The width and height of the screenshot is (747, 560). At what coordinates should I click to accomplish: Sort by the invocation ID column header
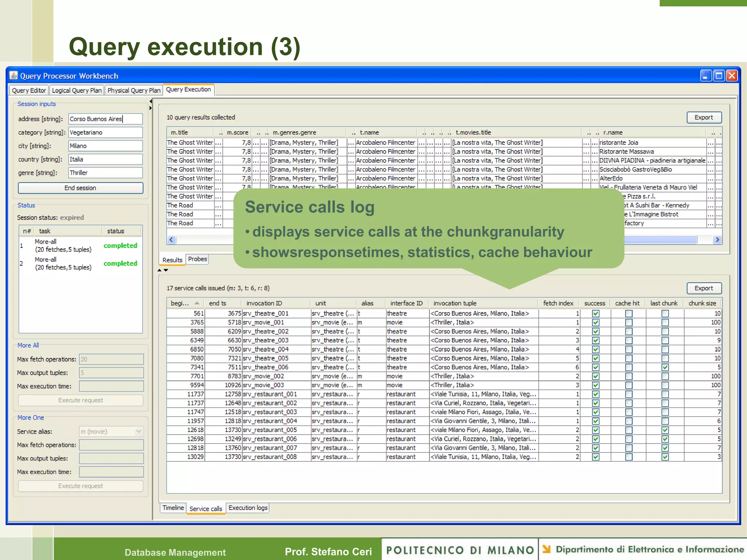pos(275,303)
